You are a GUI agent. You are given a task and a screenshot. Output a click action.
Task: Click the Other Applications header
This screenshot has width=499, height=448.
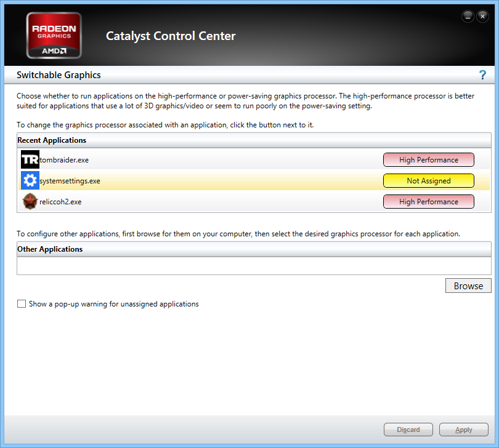tap(50, 249)
